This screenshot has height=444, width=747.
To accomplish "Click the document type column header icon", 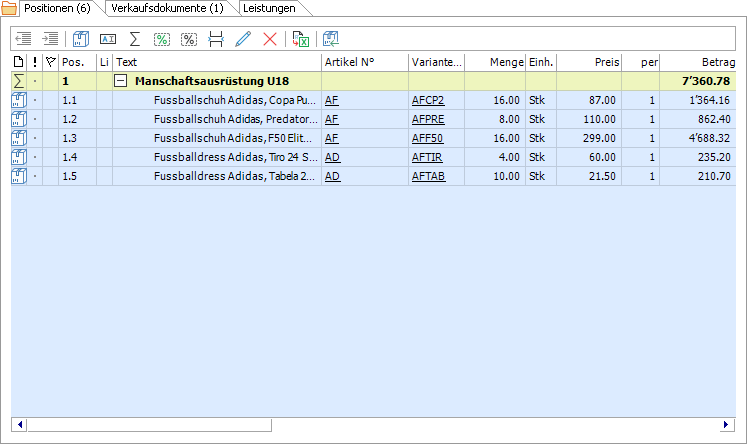I will [18, 62].
